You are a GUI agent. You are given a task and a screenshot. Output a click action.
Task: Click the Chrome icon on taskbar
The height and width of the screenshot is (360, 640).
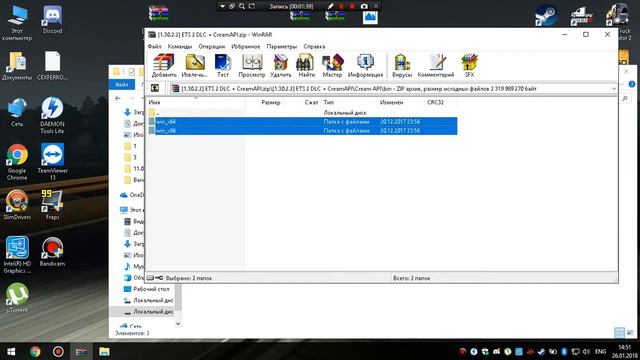click(x=35, y=351)
